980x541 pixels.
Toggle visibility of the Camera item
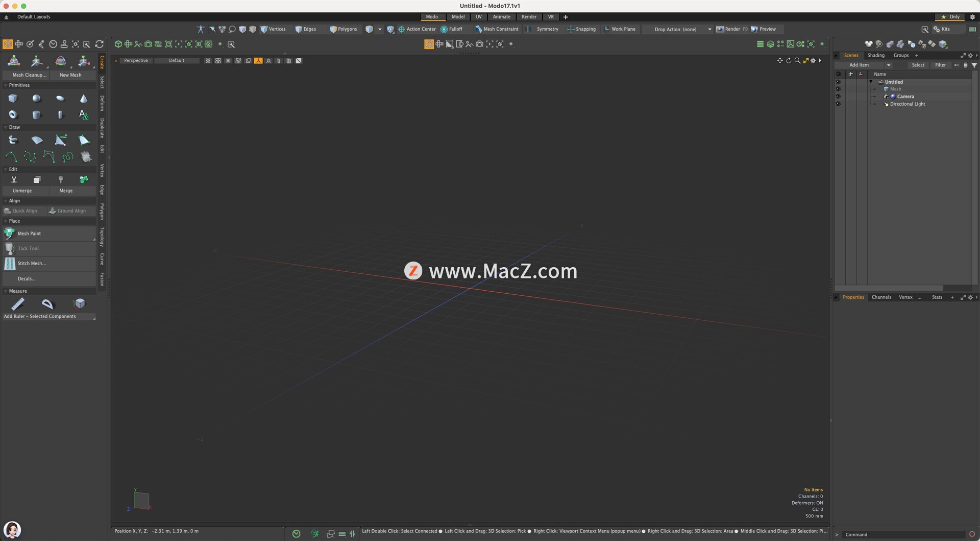click(838, 97)
